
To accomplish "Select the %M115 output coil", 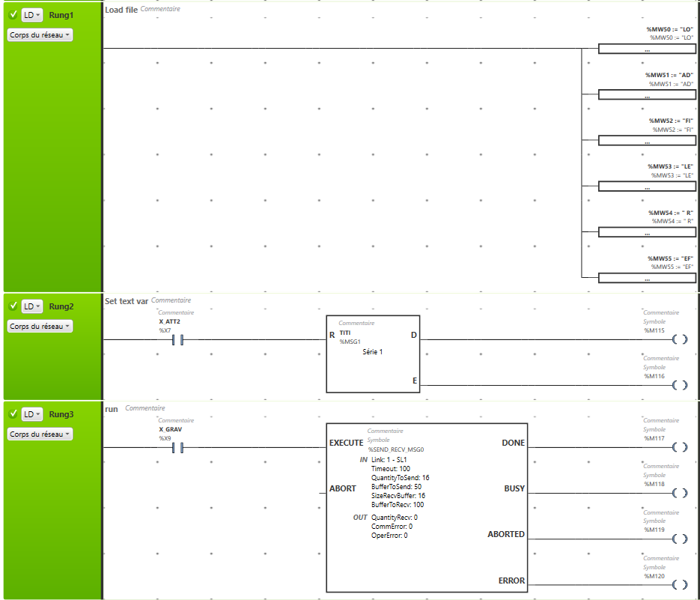I will tap(679, 340).
